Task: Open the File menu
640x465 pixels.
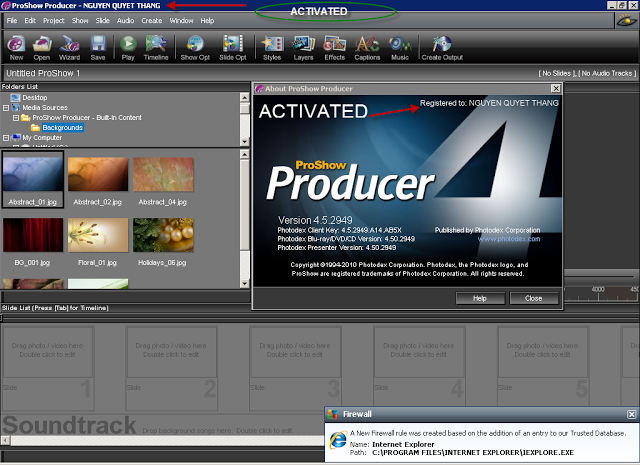Action: point(12,20)
